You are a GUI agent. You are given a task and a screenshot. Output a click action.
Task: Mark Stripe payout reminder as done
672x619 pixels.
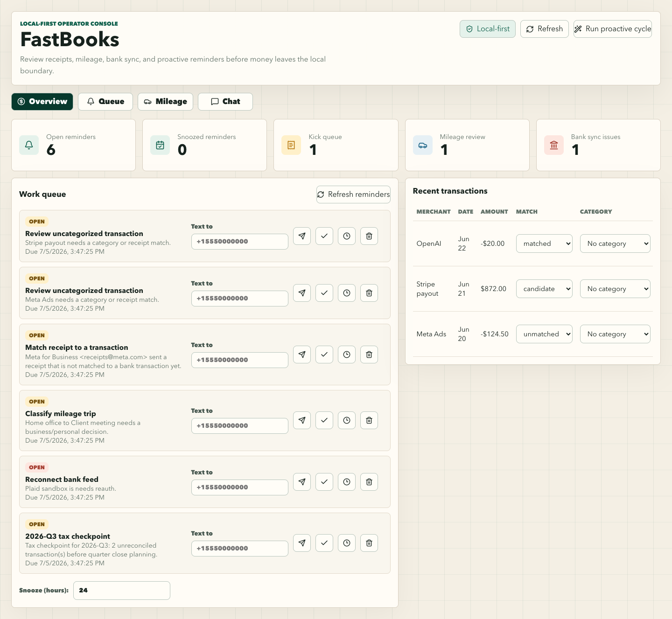point(324,236)
